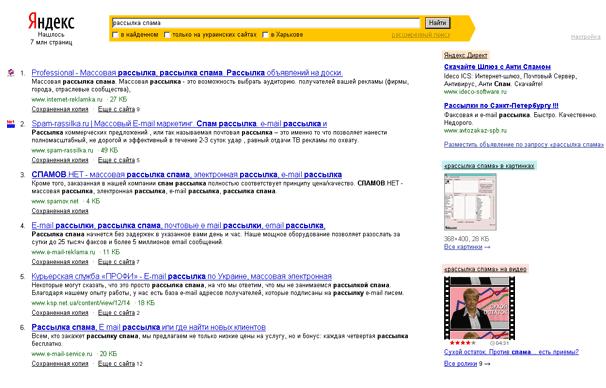Open the Все ролики link
The height and width of the screenshot is (388, 606).
(x=461, y=364)
